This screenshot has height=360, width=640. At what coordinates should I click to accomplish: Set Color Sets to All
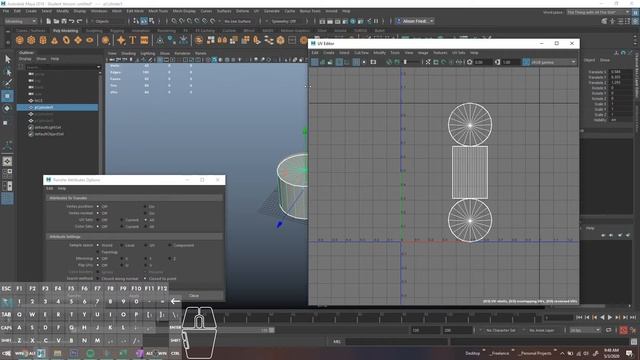coord(146,227)
